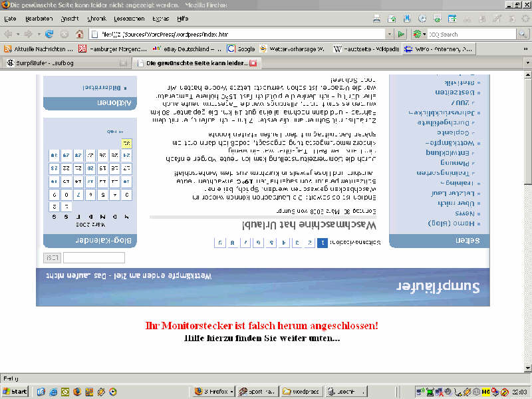The width and height of the screenshot is (532, 399).
Task: Click the Back navigation arrow
Action: (9, 33)
